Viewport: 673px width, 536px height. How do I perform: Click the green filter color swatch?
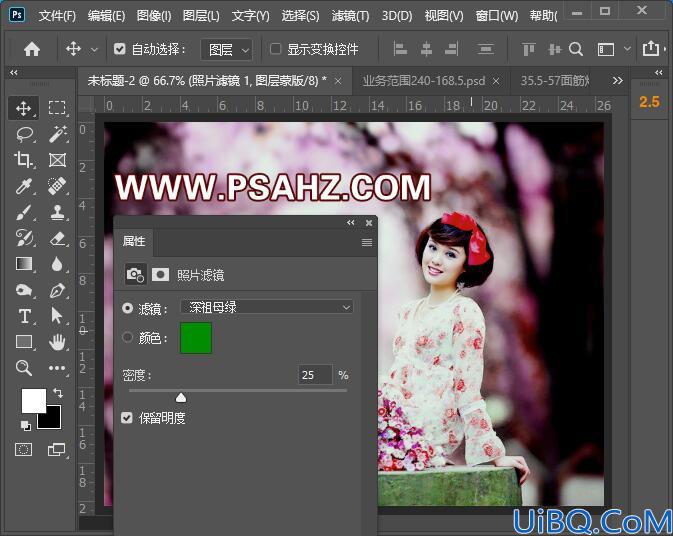pyautogui.click(x=196, y=338)
